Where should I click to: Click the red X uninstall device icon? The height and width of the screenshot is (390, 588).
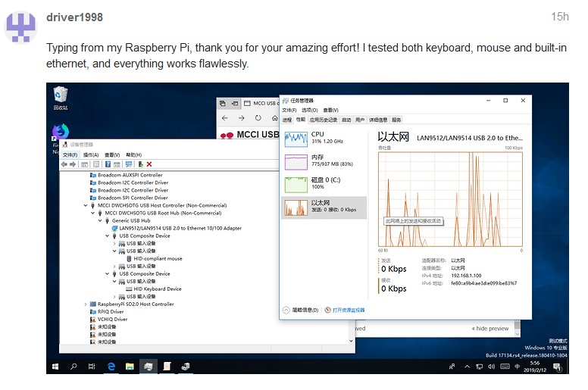click(x=149, y=164)
